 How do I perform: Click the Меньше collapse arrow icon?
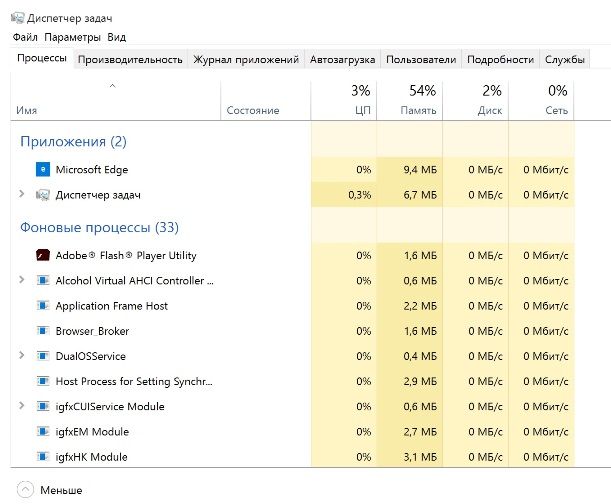(x=25, y=490)
